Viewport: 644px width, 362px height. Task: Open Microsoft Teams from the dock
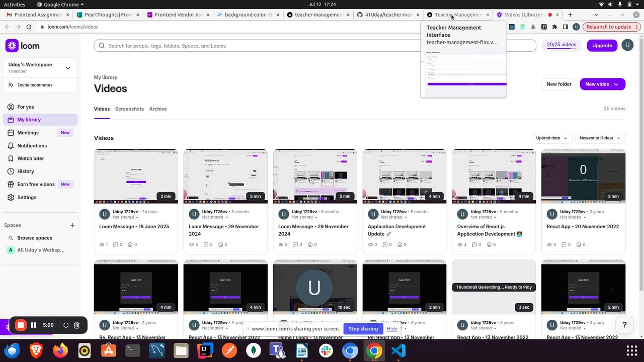point(277,350)
